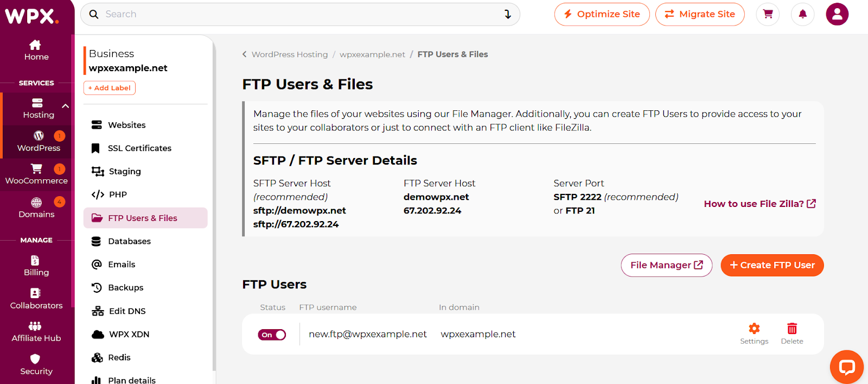
Task: Open Hosting services section
Action: click(x=38, y=108)
